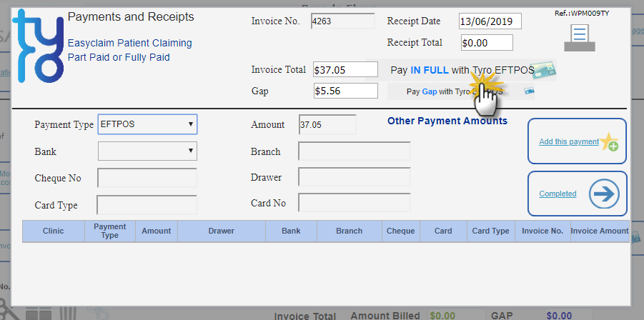Click the Part Paid or Fully Paid text
The width and height of the screenshot is (644, 320).
click(x=119, y=57)
